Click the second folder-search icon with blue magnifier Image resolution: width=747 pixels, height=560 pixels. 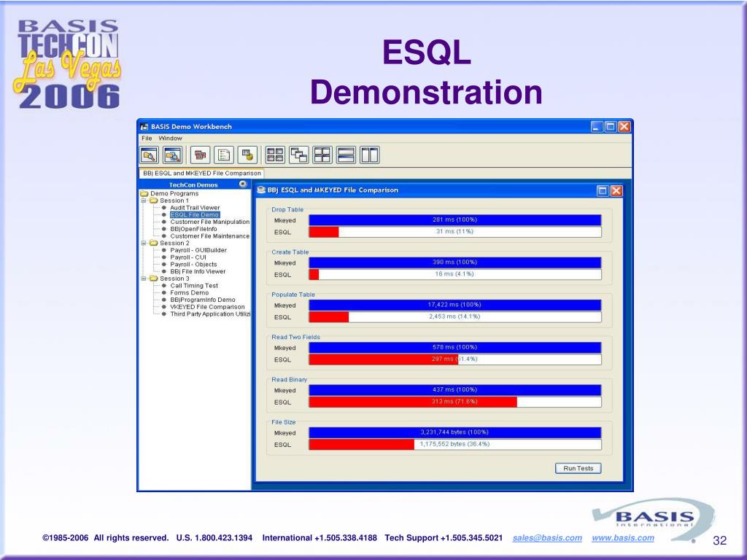tap(172, 155)
